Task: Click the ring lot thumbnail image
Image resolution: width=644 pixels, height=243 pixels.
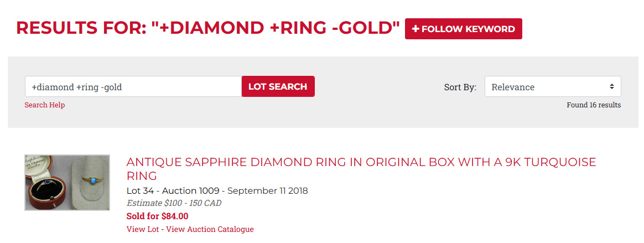Action: click(x=67, y=183)
